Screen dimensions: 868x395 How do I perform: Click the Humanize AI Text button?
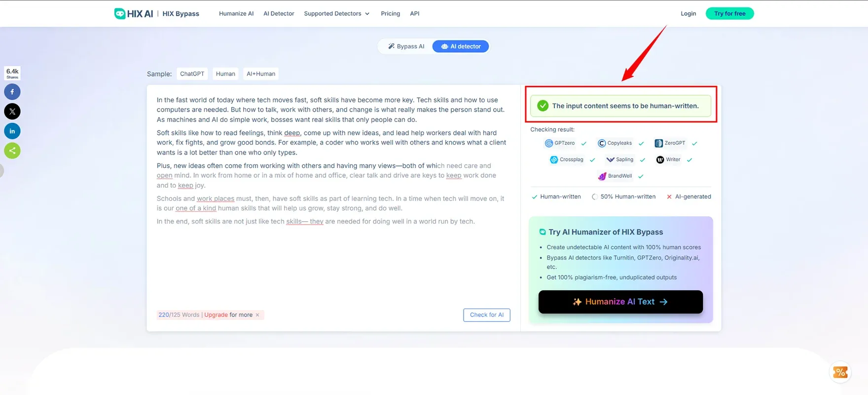[620, 302]
